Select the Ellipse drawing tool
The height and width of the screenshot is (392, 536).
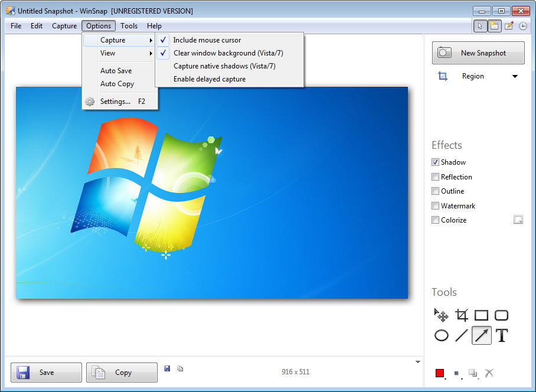point(442,335)
